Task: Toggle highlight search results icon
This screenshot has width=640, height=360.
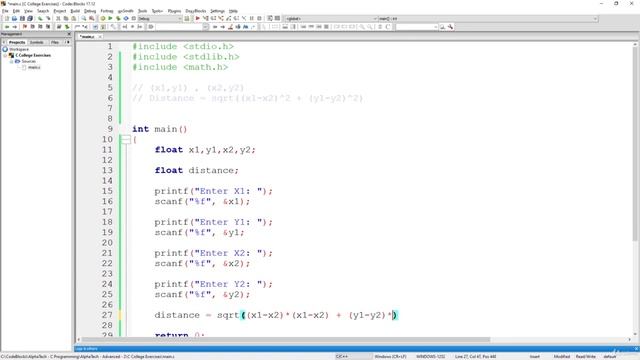Action: click(x=230, y=27)
